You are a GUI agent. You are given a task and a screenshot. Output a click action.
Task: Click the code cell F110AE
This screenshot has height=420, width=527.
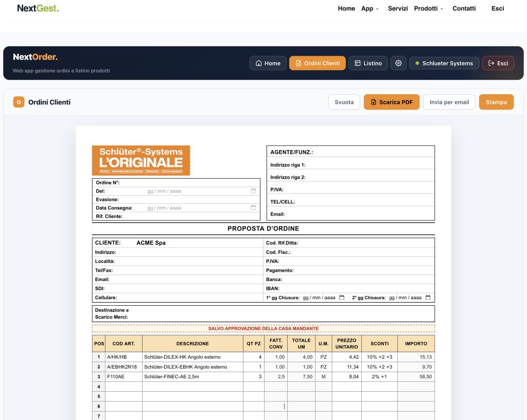tap(124, 376)
